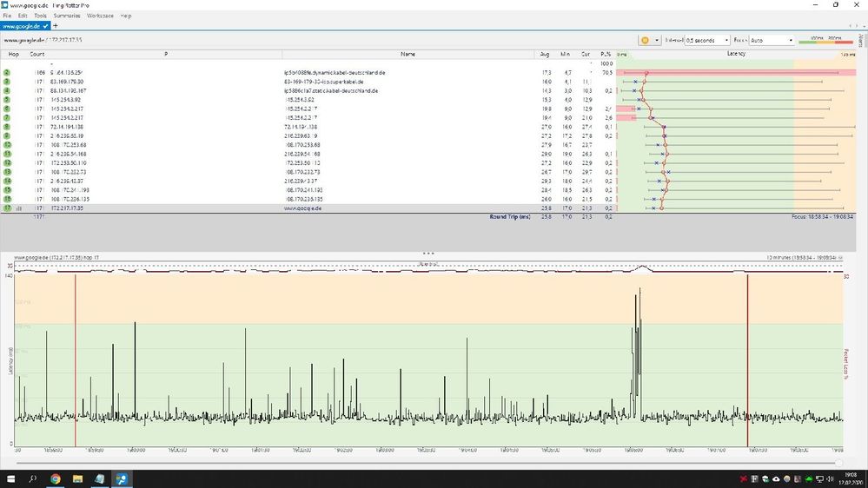The width and height of the screenshot is (868, 488).
Task: Open the Interval 0,5 seconds dropdown
Action: coord(707,41)
